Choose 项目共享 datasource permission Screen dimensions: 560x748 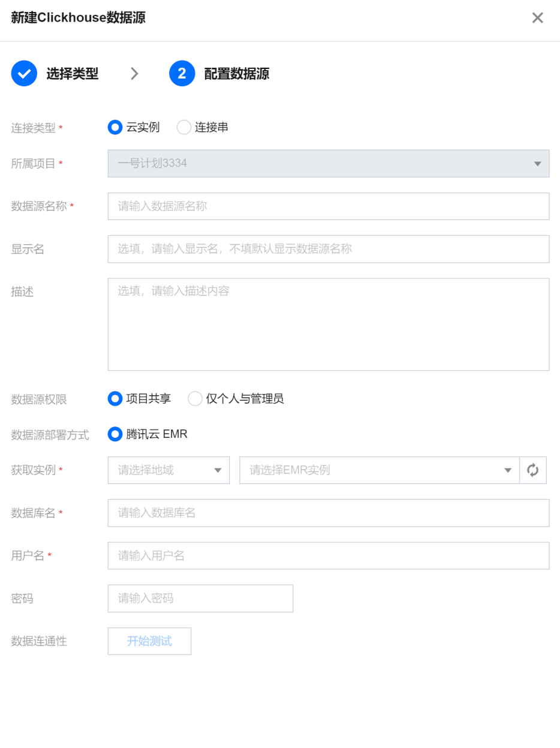coord(115,398)
